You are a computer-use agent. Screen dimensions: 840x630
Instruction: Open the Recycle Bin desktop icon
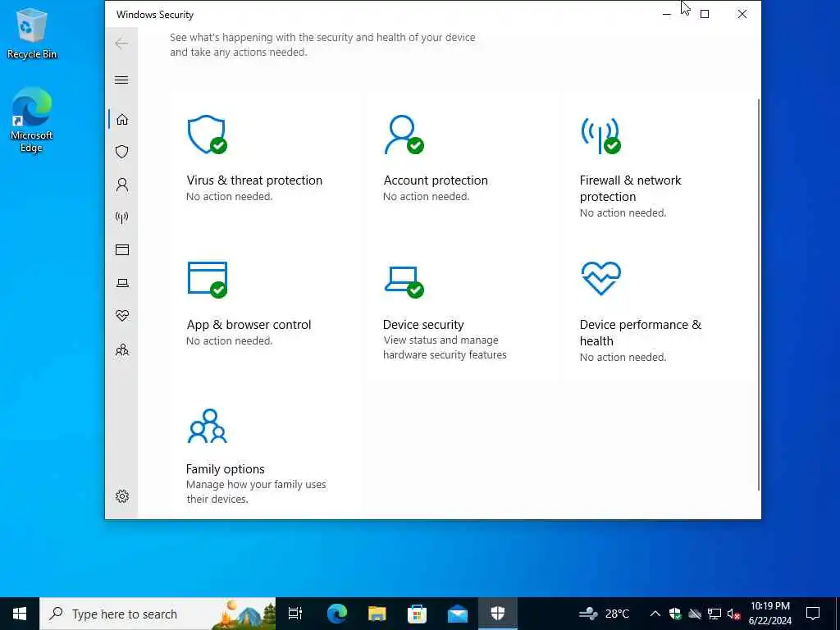pos(32,33)
